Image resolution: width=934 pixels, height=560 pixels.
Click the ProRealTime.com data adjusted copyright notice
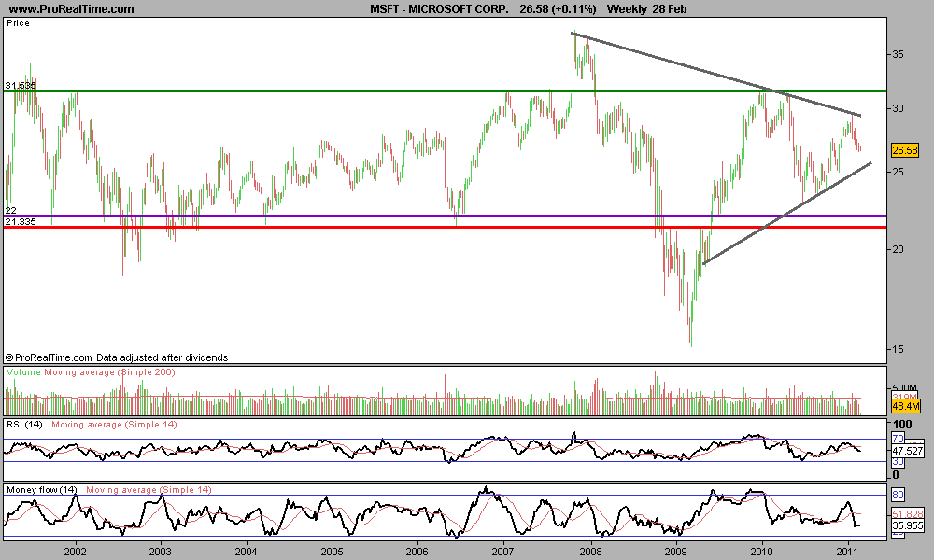point(117,357)
